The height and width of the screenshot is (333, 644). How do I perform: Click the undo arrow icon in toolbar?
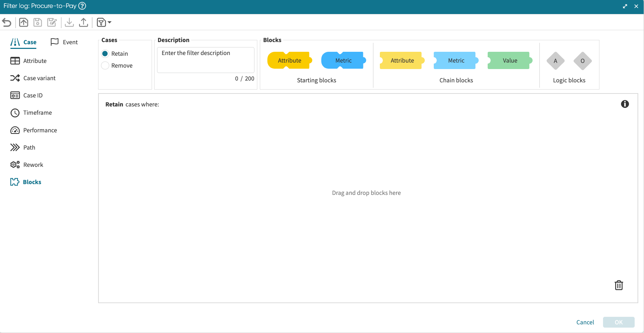tap(7, 23)
